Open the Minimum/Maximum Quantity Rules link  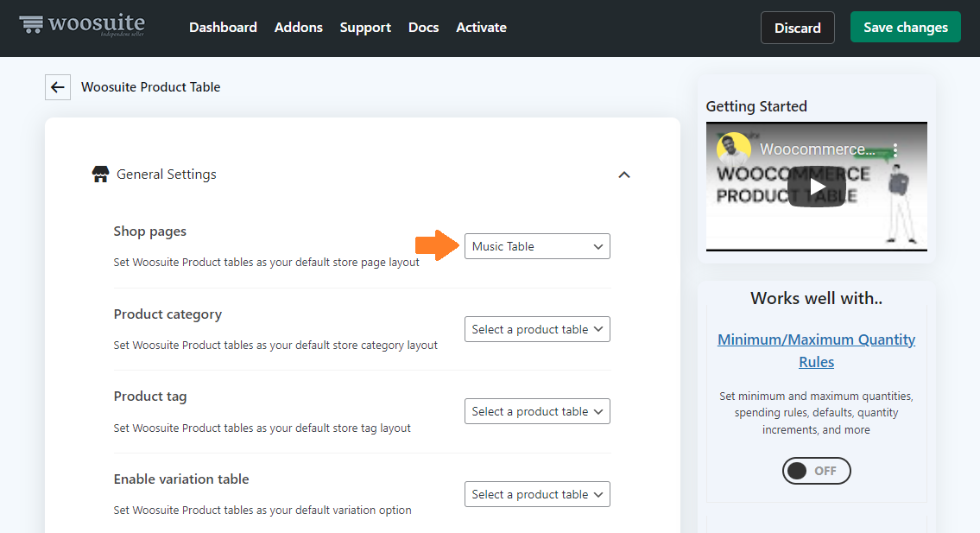816,351
